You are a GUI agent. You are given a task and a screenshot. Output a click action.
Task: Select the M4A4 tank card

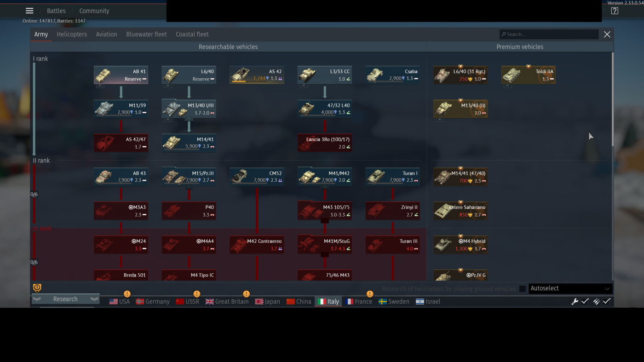tap(189, 245)
